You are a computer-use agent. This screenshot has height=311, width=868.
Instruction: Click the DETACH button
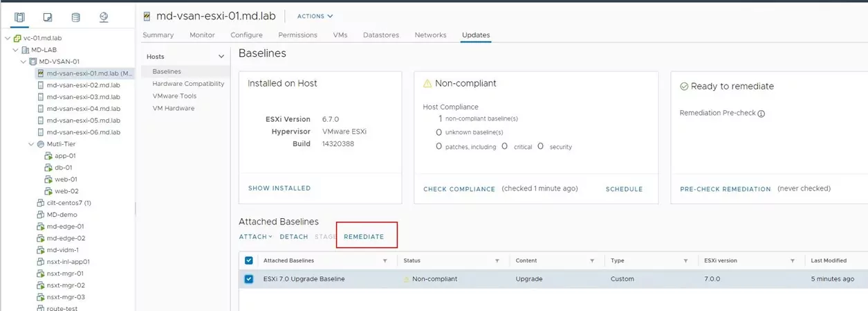294,237
